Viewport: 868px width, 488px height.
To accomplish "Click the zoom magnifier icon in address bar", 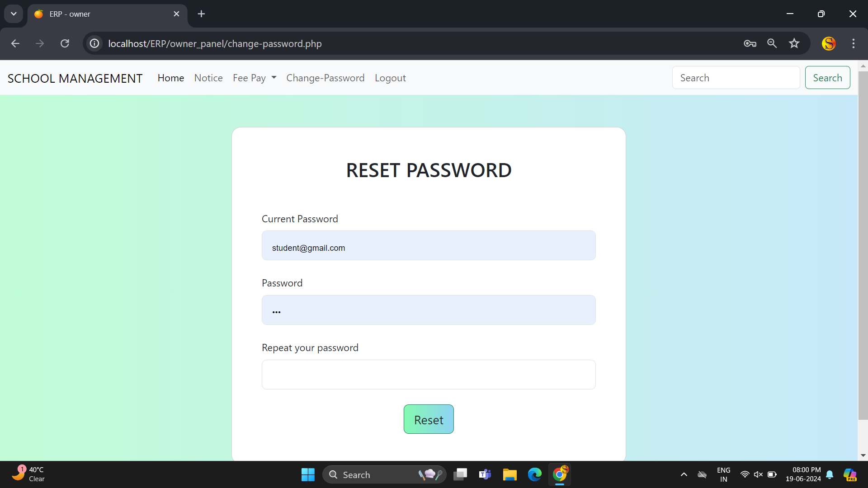I will pyautogui.click(x=772, y=43).
